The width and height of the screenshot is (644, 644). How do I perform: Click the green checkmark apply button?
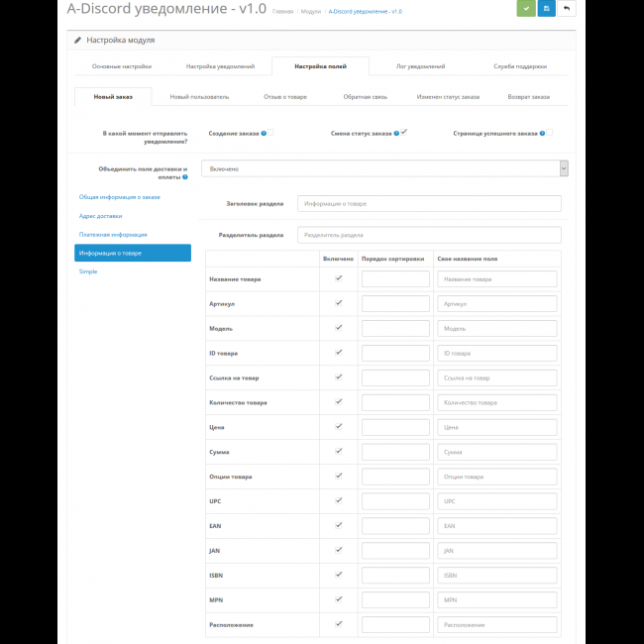point(525,9)
